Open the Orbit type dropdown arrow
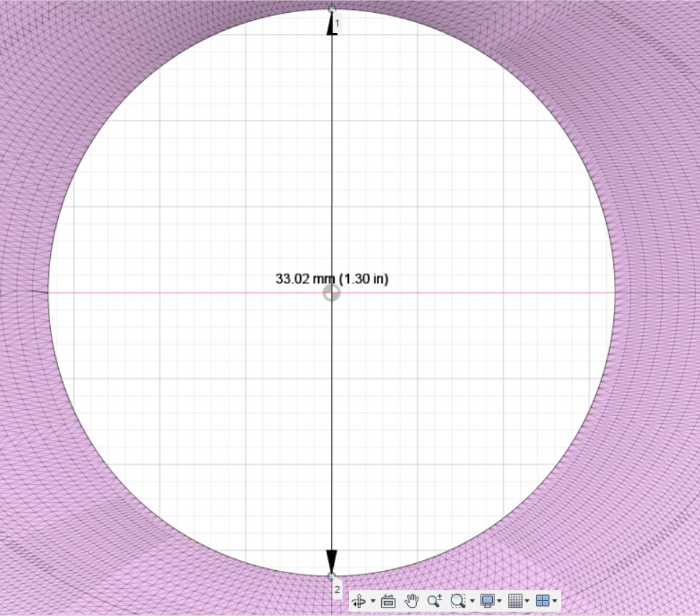 tap(373, 601)
